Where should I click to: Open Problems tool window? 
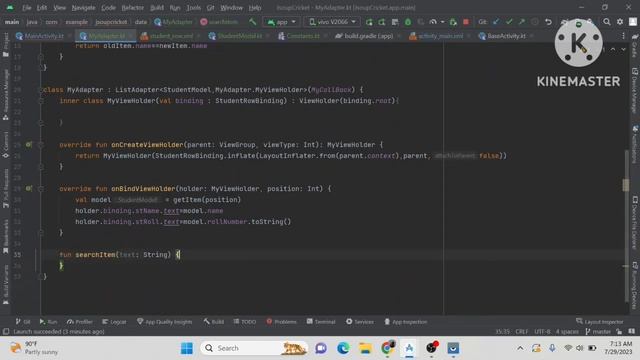pos(282,322)
